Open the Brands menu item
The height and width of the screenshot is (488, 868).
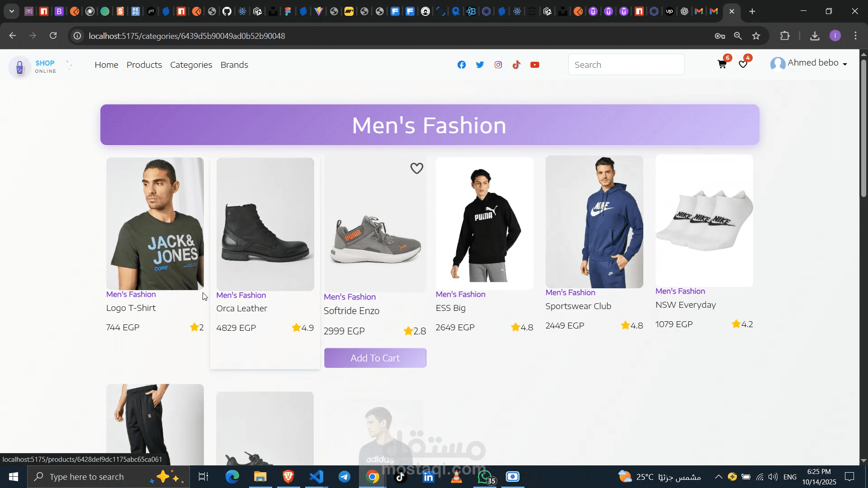click(234, 65)
